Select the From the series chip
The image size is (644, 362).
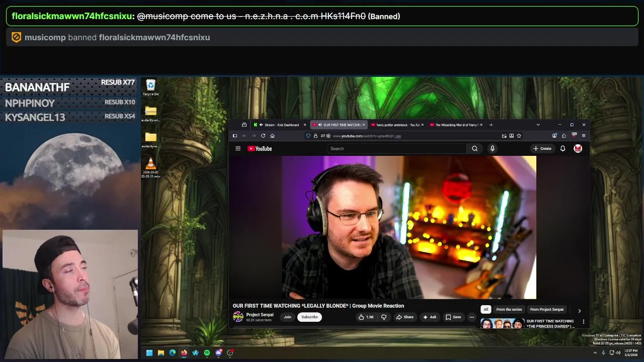coord(509,309)
